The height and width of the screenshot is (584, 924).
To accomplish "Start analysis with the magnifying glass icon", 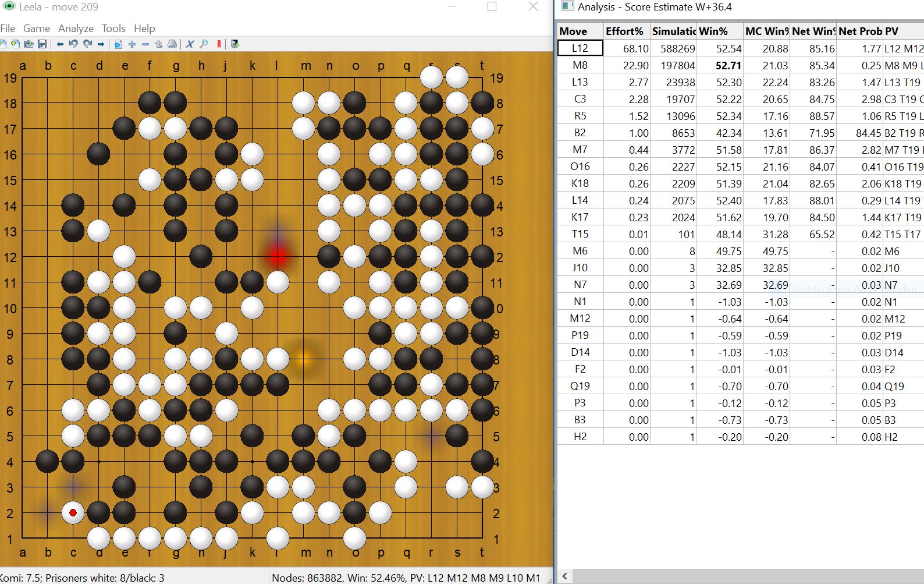I will 204,44.
